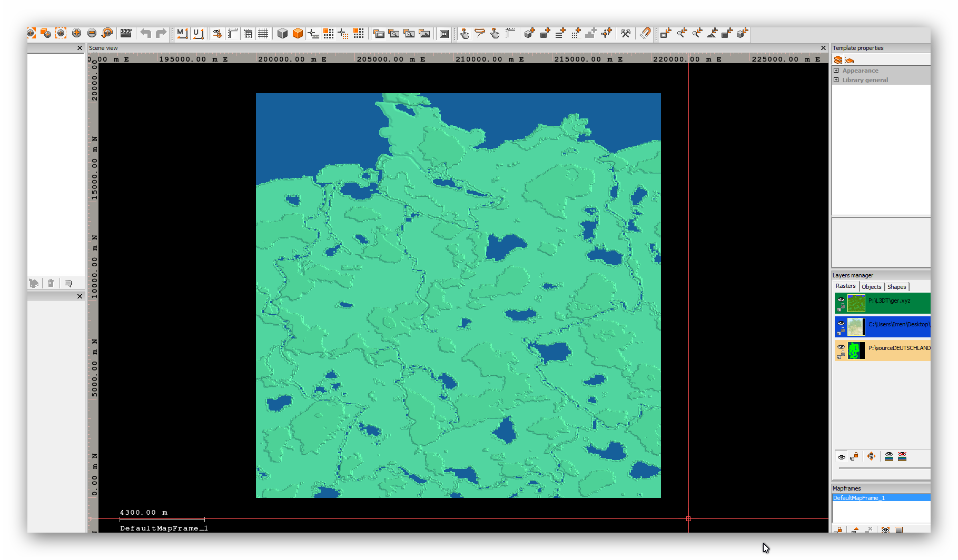The width and height of the screenshot is (958, 560).
Task: Click the ger.xyz layer thumbnail
Action: point(856,303)
